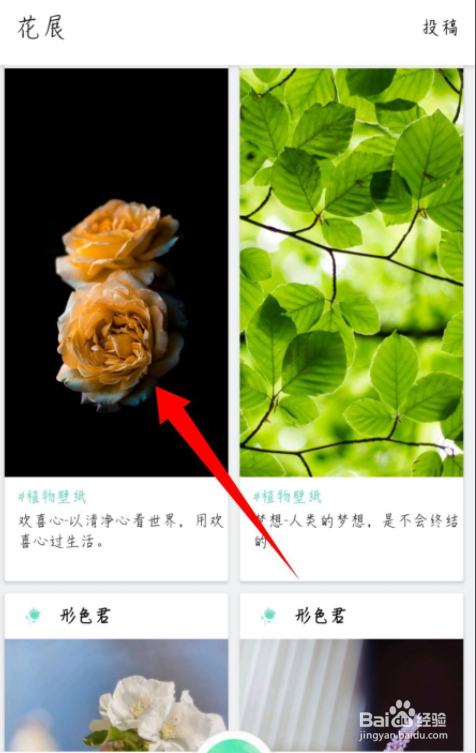
Task: Select the 花展 page title
Action: (x=41, y=28)
